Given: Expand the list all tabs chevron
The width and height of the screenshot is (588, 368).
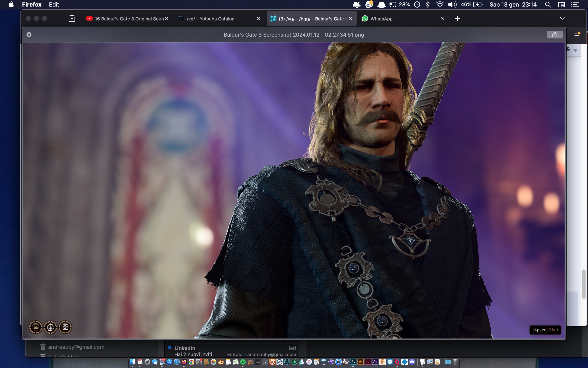Looking at the screenshot, I should [562, 18].
